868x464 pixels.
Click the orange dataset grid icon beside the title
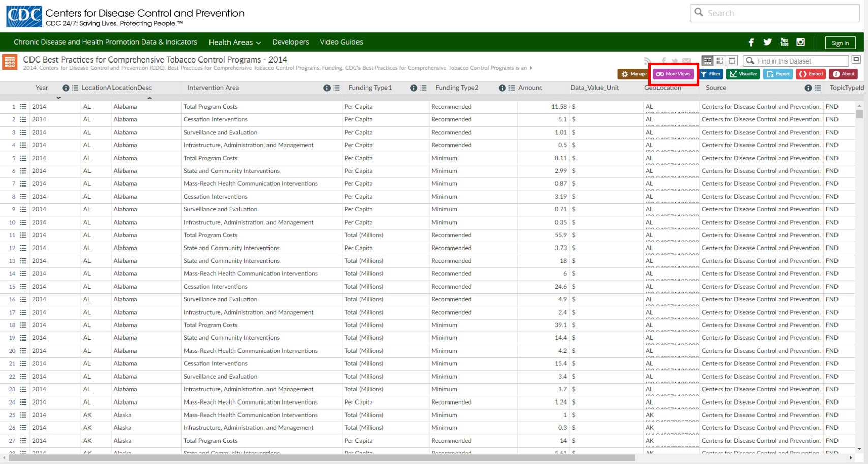[x=10, y=62]
